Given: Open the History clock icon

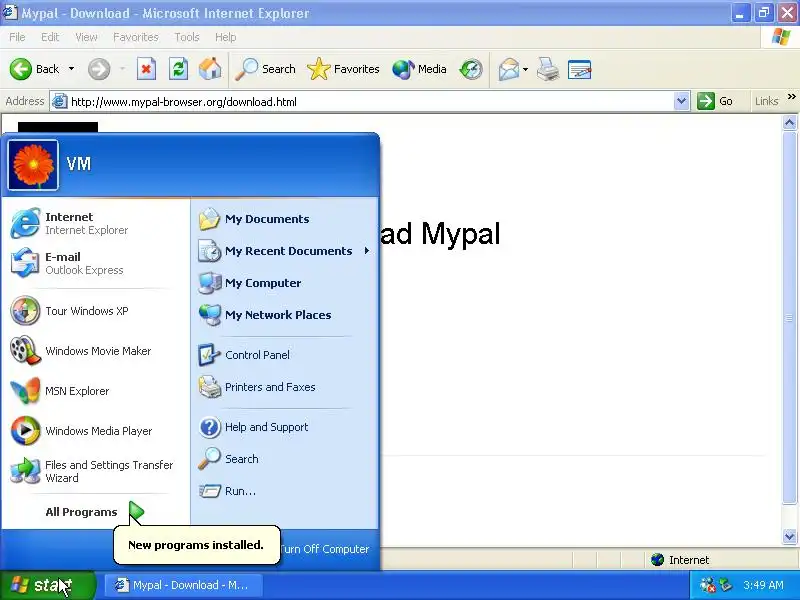Looking at the screenshot, I should click(x=470, y=69).
